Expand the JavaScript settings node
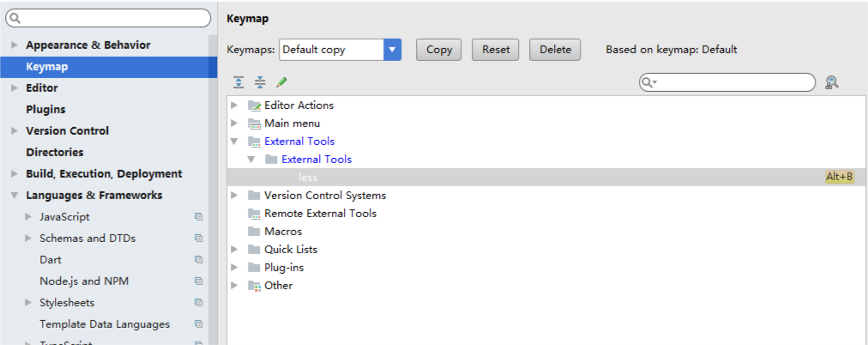The height and width of the screenshot is (345, 868). click(x=28, y=217)
